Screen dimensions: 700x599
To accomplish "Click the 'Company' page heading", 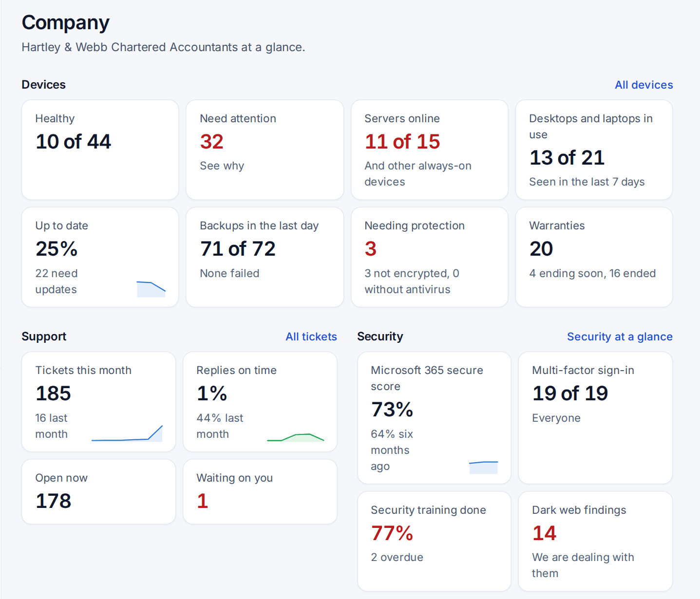I will (65, 23).
